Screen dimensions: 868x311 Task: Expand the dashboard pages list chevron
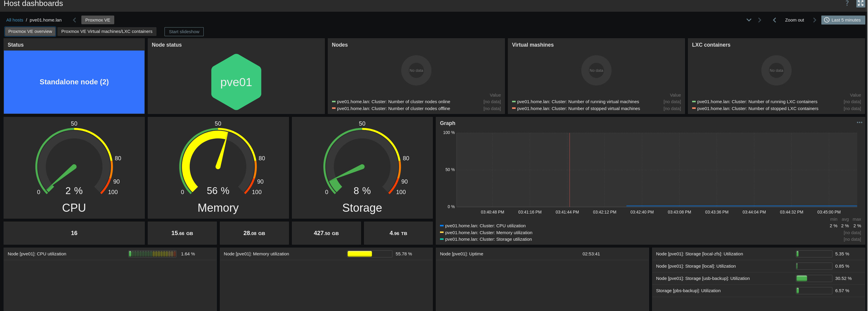[x=749, y=20]
